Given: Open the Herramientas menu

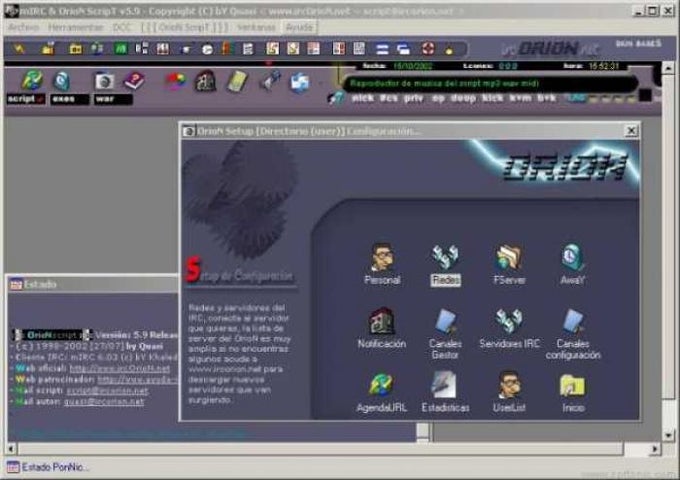Looking at the screenshot, I should click(x=75, y=27).
